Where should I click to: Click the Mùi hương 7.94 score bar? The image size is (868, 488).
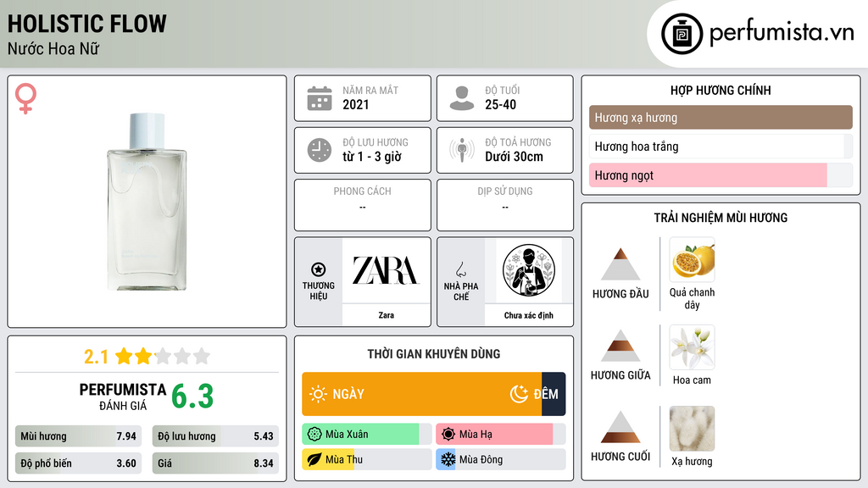pos(78,436)
